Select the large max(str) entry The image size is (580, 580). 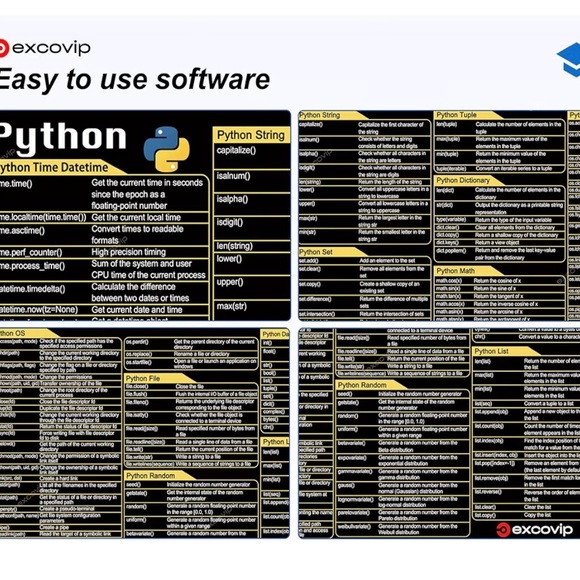pyautogui.click(x=232, y=306)
